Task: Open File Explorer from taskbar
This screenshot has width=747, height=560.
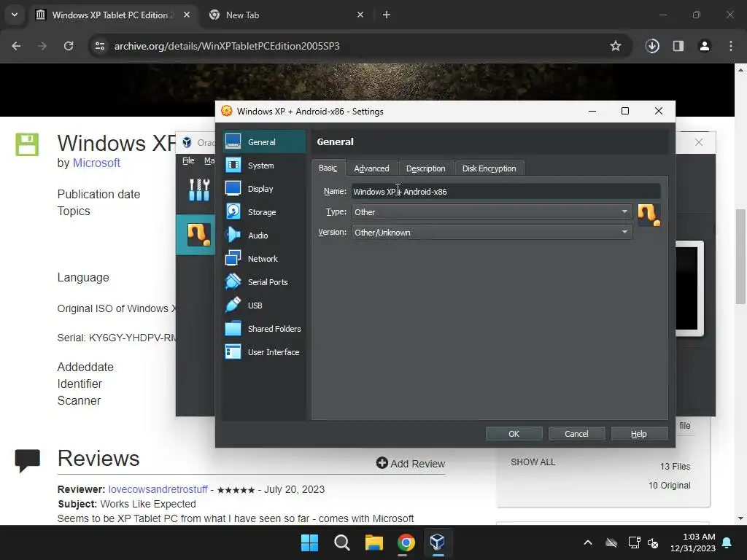Action: 374,542
